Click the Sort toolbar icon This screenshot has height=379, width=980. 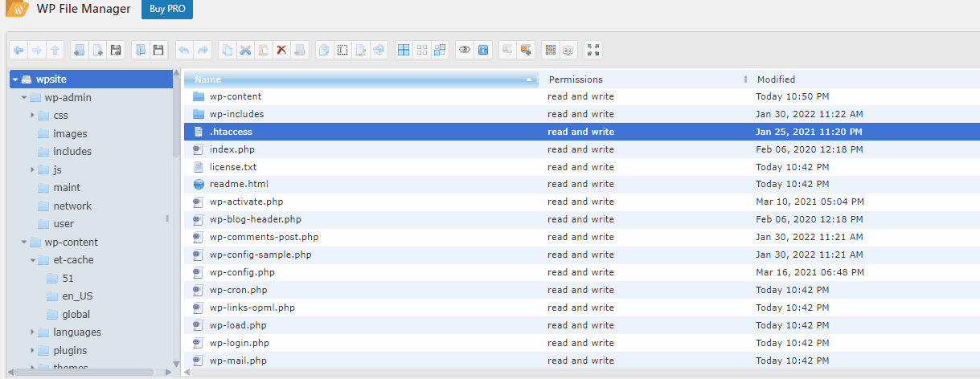coord(569,50)
